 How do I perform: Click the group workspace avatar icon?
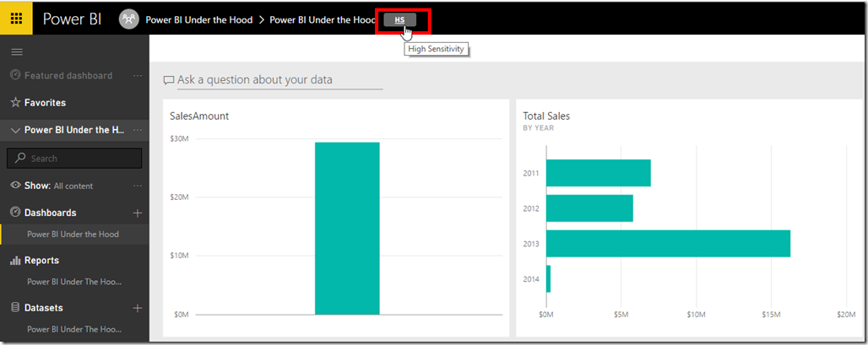(129, 19)
